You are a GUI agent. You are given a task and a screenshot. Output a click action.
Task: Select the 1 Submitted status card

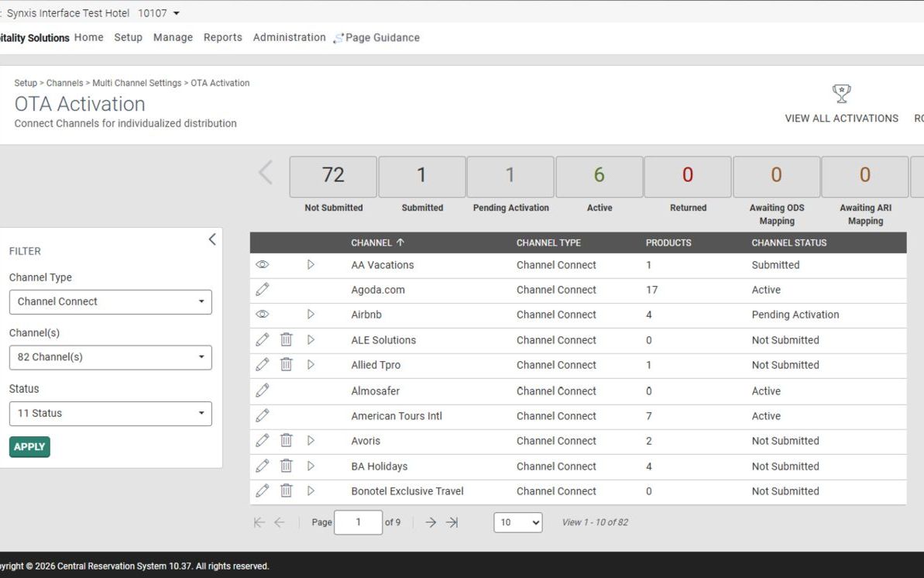[422, 177]
